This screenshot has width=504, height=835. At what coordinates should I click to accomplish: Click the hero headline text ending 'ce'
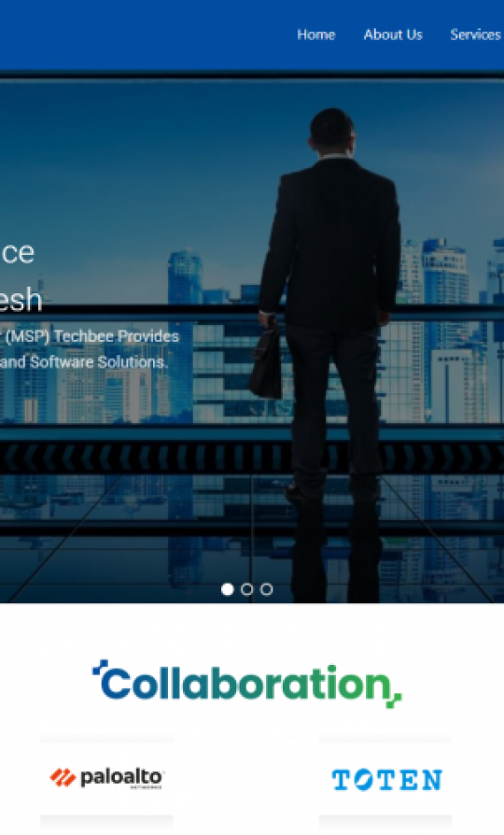18,252
